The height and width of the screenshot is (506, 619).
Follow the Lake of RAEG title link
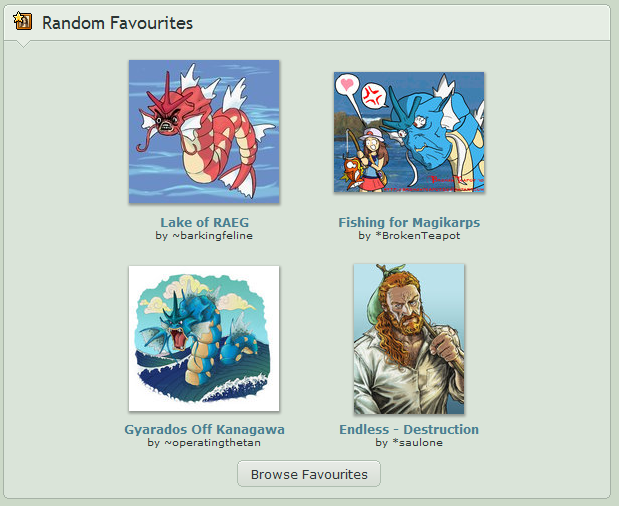204,222
